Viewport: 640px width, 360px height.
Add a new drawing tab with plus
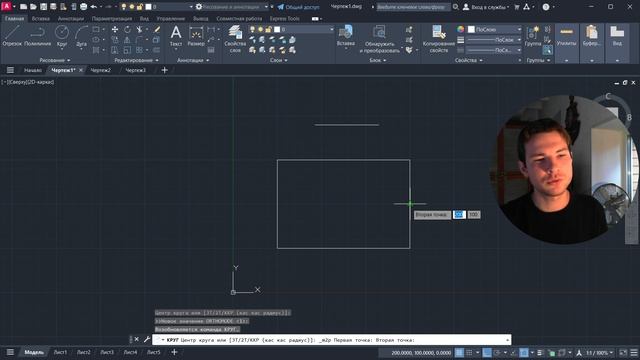click(164, 70)
